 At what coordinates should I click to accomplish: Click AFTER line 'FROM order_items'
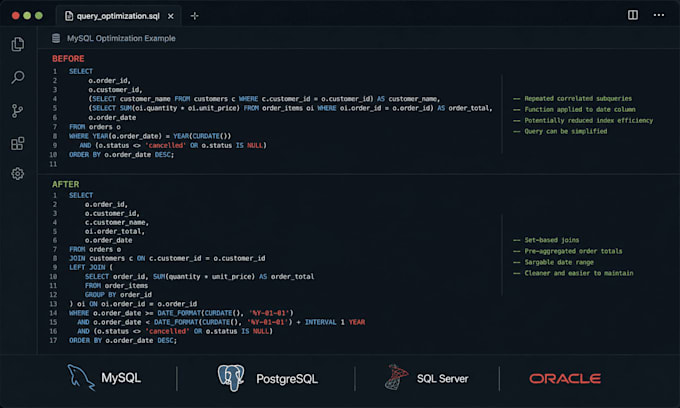[x=116, y=285]
